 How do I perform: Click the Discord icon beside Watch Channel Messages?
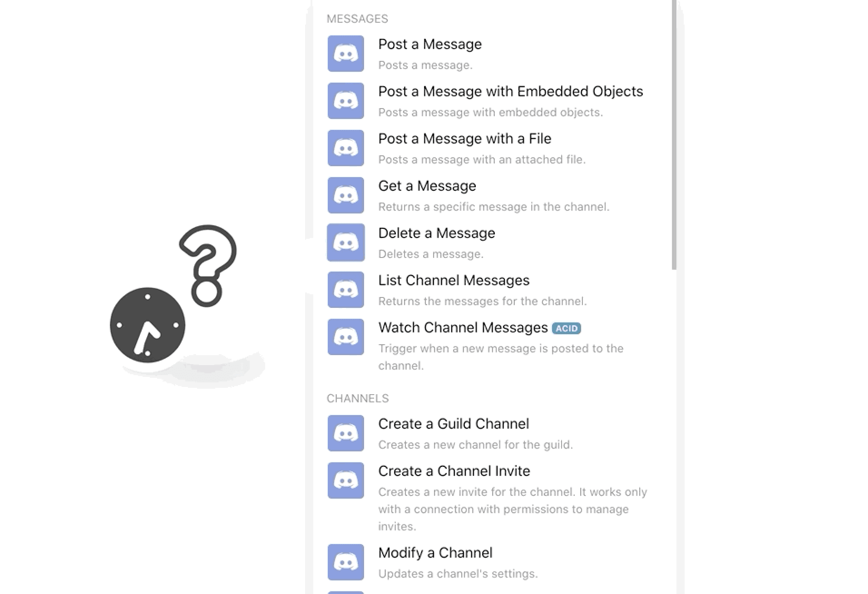click(x=345, y=337)
